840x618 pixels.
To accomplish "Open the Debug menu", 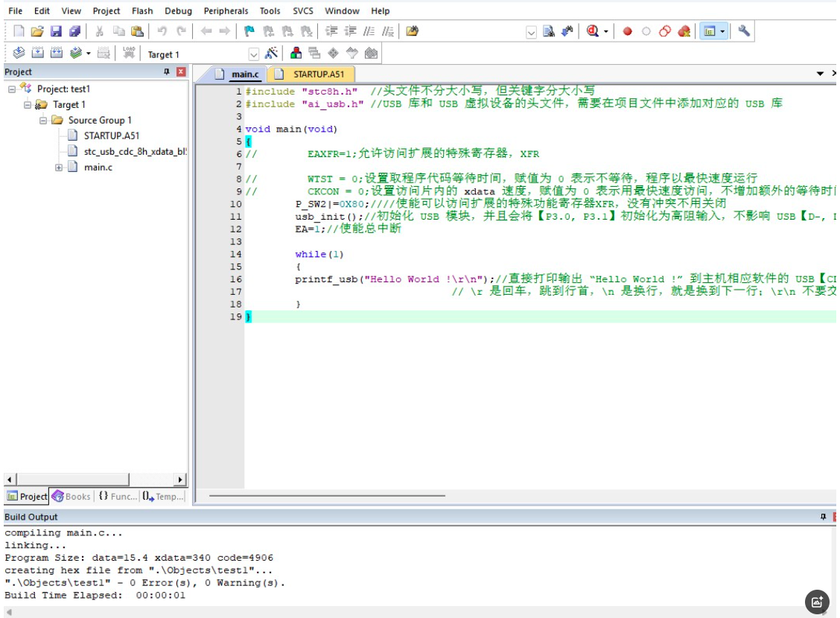I will 179,10.
